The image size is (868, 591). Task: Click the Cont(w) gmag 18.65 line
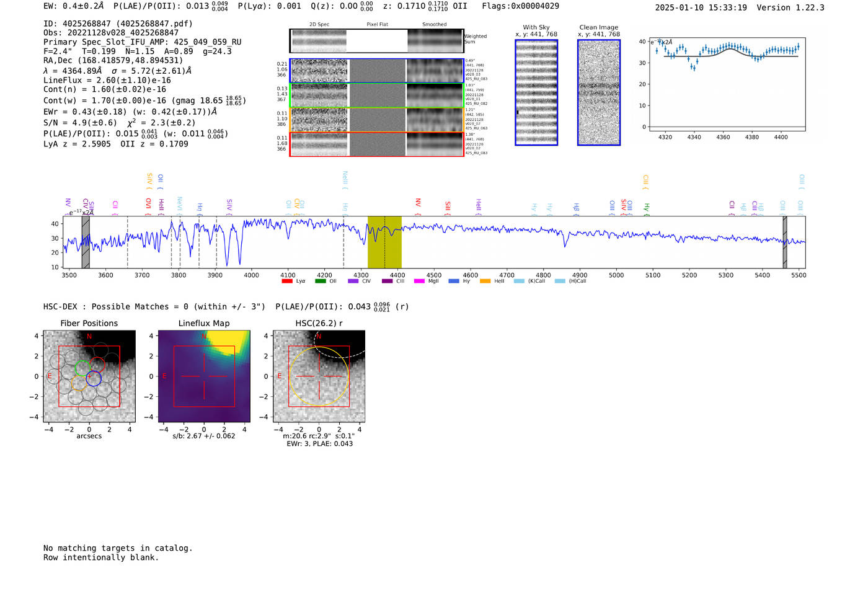pyautogui.click(x=144, y=100)
